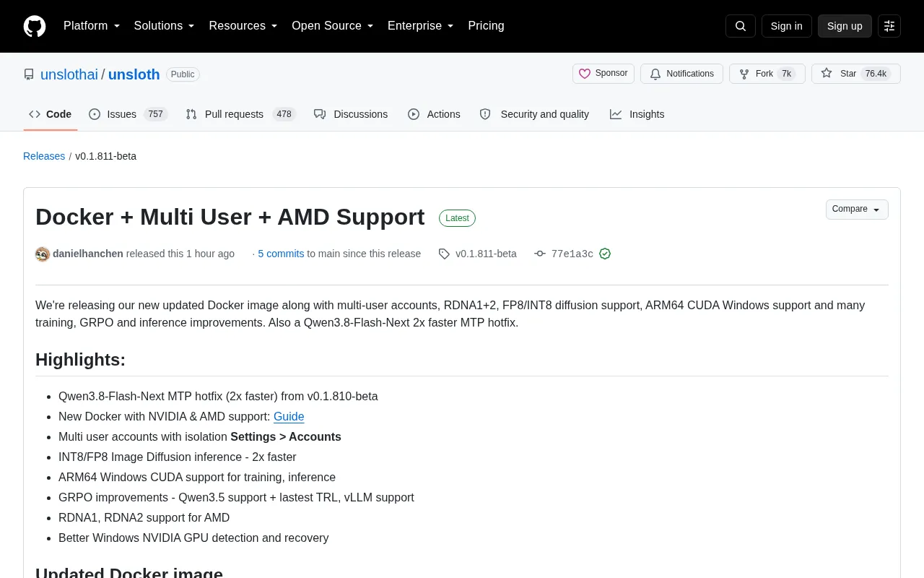Click the Sign up button

click(845, 26)
